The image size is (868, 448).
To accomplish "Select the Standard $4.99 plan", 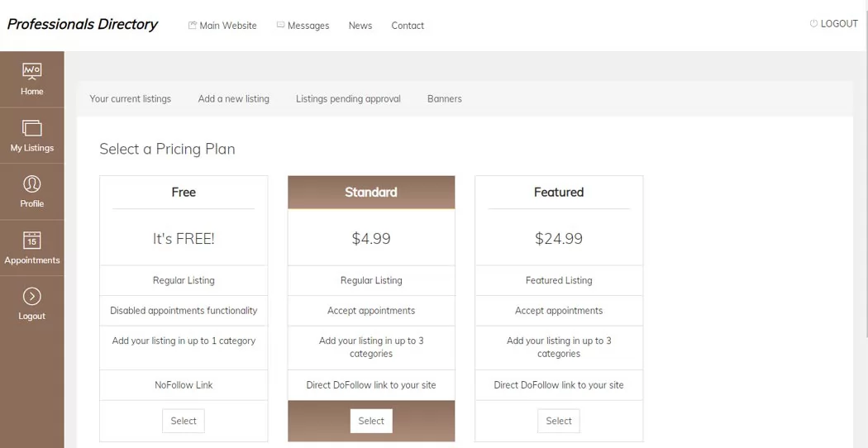I will pos(371,421).
